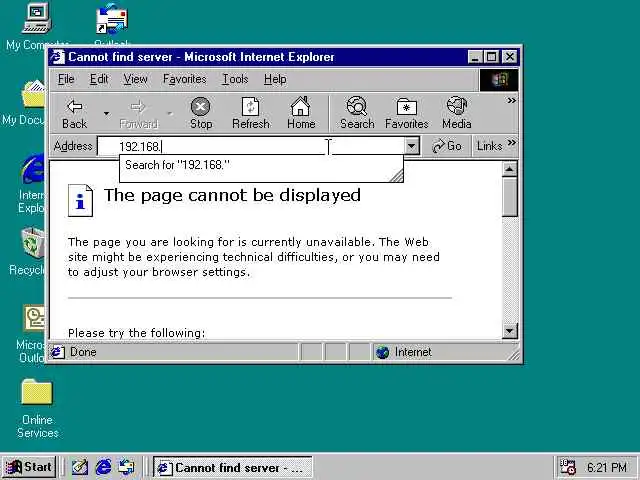Open the Back history dropdown arrow

coord(107,113)
